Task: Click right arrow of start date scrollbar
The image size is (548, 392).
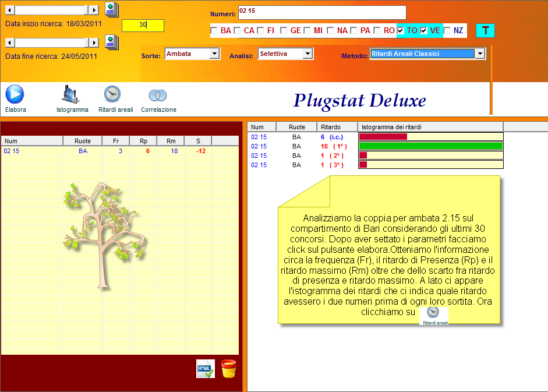Action: click(93, 10)
